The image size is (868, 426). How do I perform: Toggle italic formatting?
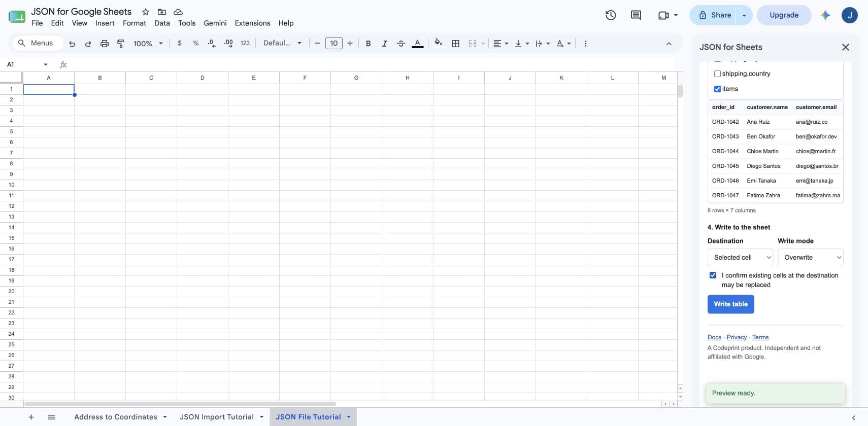point(384,44)
